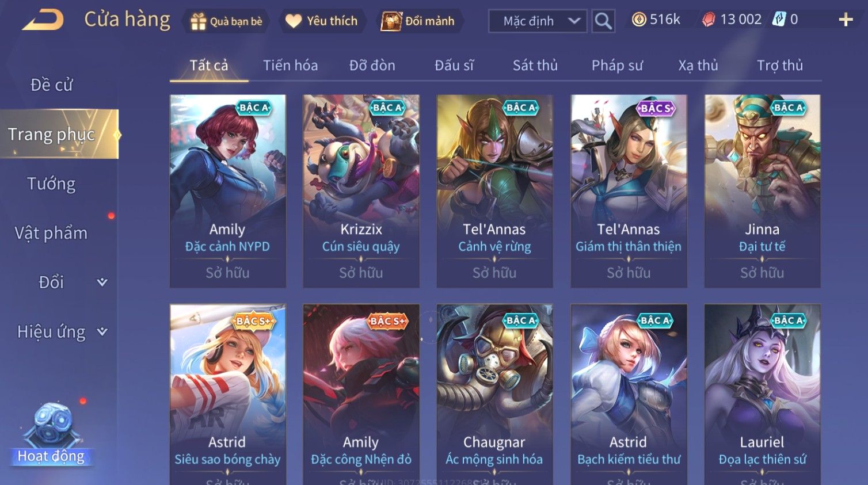This screenshot has width=868, height=485.
Task: Switch to the Pháp sư tab
Action: coord(617,66)
